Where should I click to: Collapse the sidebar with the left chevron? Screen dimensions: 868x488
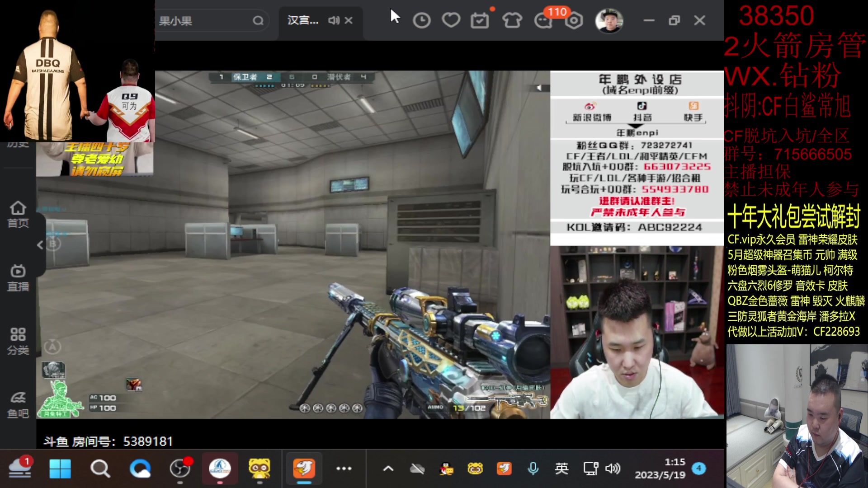point(40,245)
